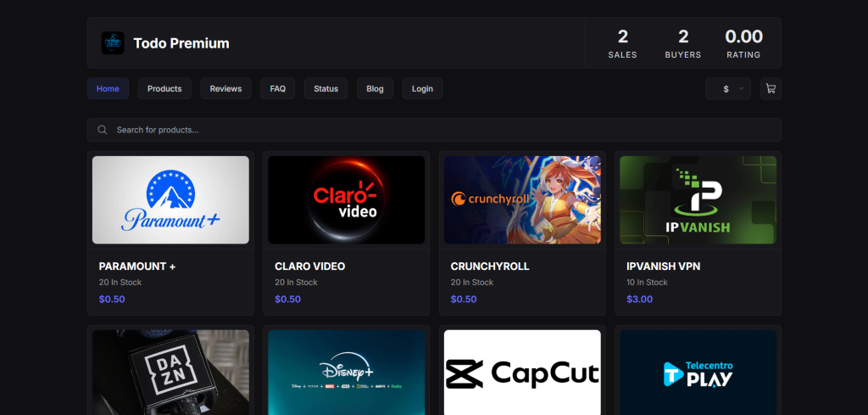Image resolution: width=868 pixels, height=415 pixels.
Task: Click the 0.00 RATING statistic
Action: [743, 44]
